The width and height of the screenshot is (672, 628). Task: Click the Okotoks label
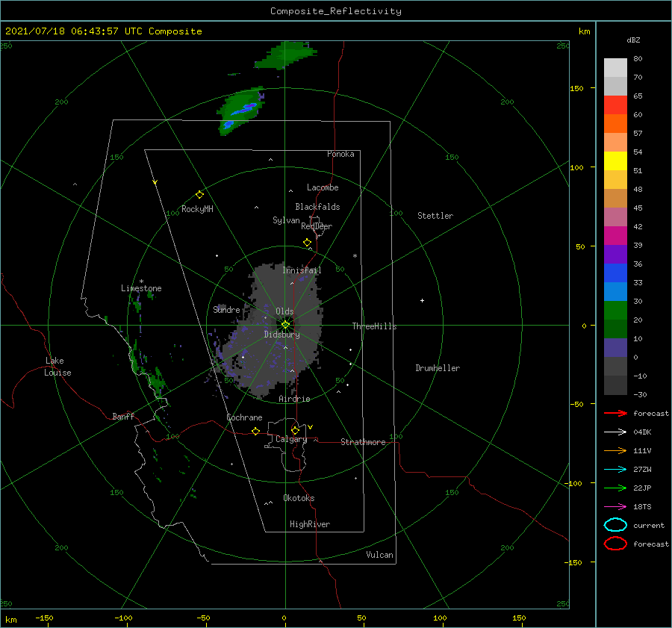tap(299, 498)
